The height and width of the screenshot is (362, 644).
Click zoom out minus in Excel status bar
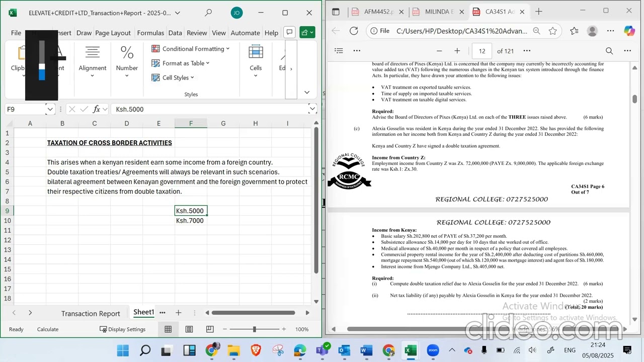225,329
